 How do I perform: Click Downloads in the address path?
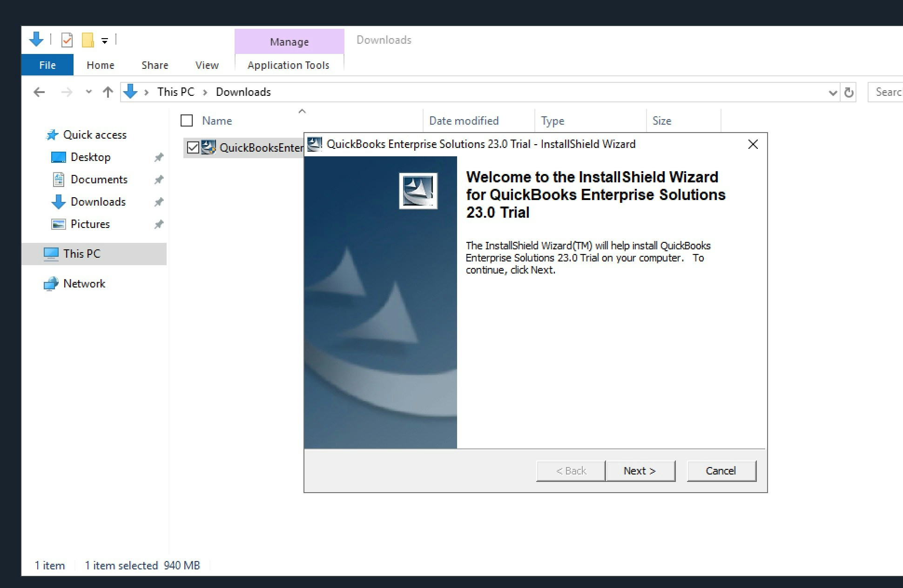(243, 92)
